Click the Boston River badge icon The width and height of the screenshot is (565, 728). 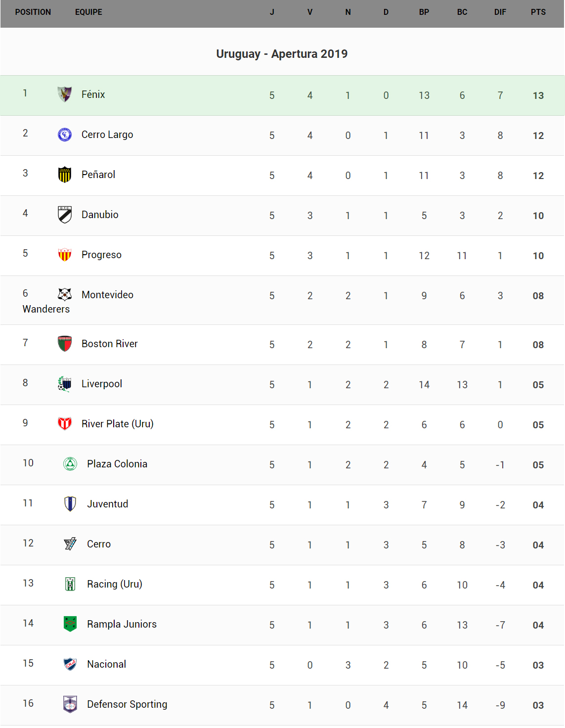tap(65, 344)
